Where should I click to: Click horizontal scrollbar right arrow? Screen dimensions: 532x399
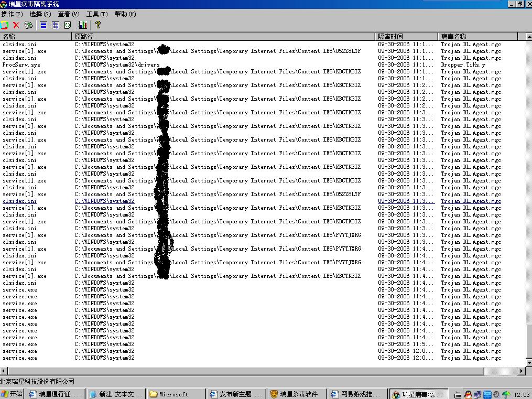coord(522,371)
